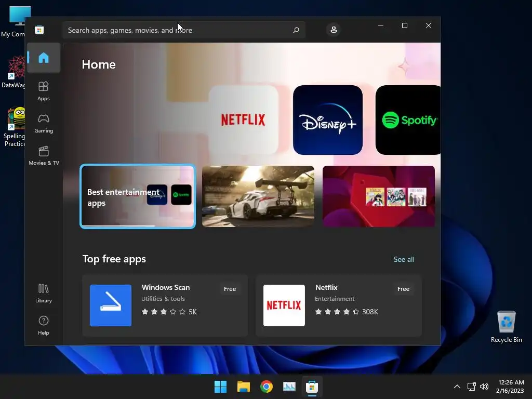The height and width of the screenshot is (399, 532).
Task: Focus the Search apps, games, movies field
Action: click(x=183, y=30)
